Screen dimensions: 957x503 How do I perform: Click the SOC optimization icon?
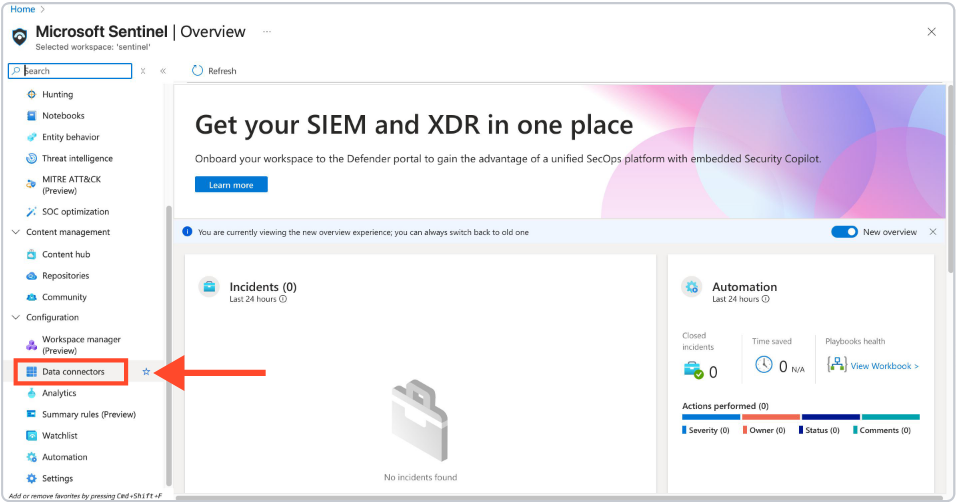[x=32, y=211]
